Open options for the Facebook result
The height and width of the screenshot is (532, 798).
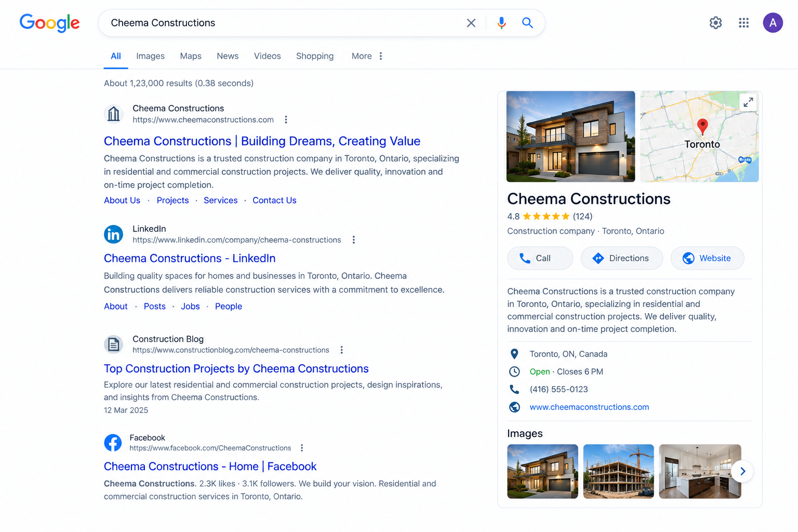click(302, 448)
